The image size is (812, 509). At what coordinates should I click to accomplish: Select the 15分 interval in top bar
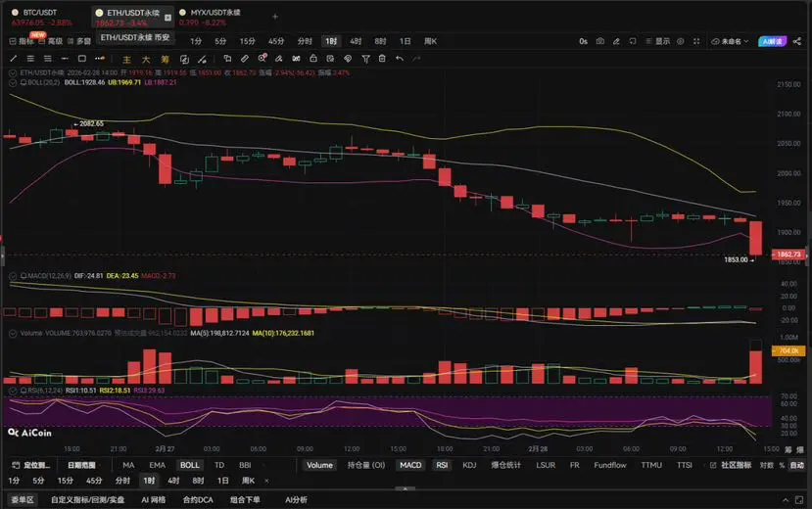248,41
